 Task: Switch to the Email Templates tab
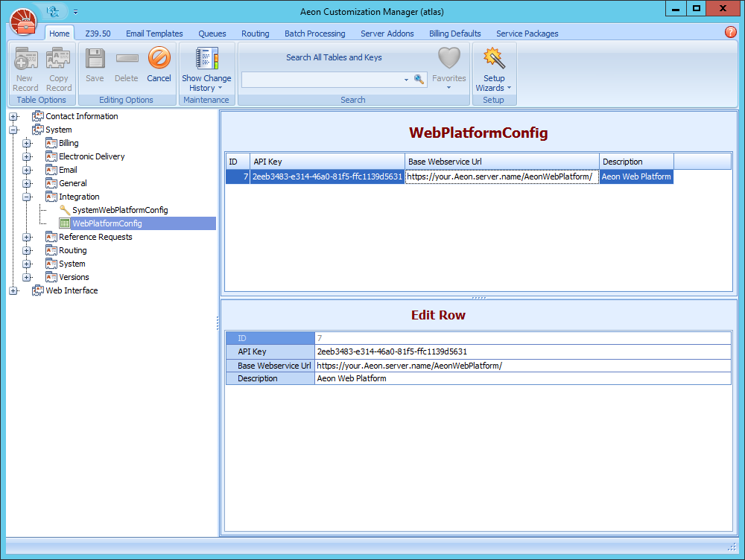[154, 34]
